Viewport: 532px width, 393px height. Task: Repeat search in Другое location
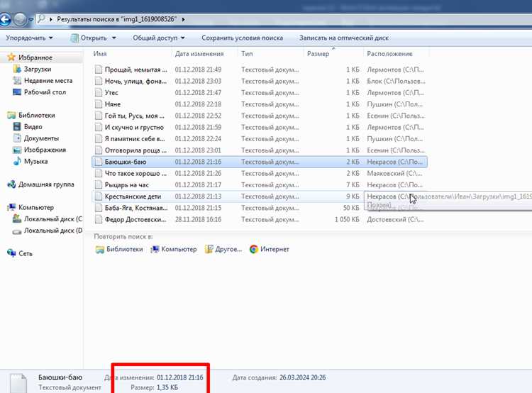223,250
